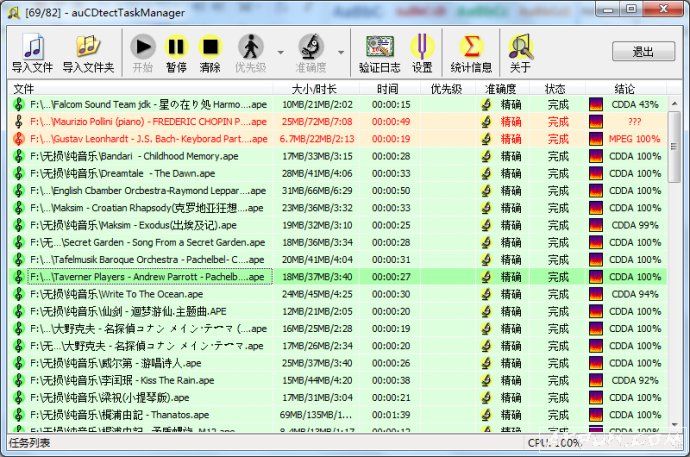This screenshot has width=690, height=457.
Task: Select the Dreamtale - The Dawn.ape row
Action: (337, 173)
